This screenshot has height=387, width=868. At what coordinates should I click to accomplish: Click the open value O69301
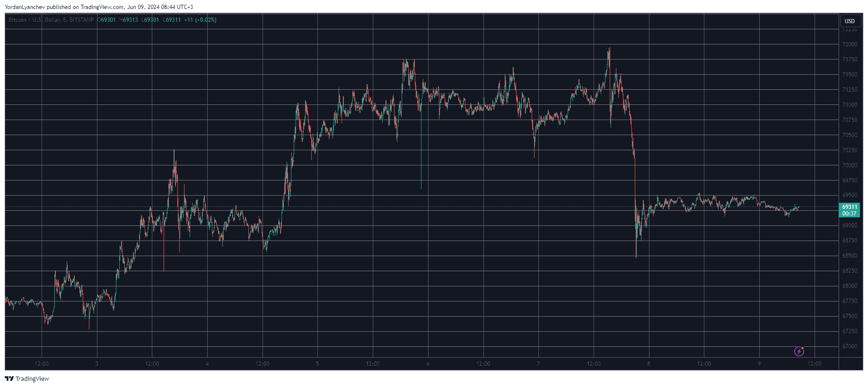click(x=106, y=20)
